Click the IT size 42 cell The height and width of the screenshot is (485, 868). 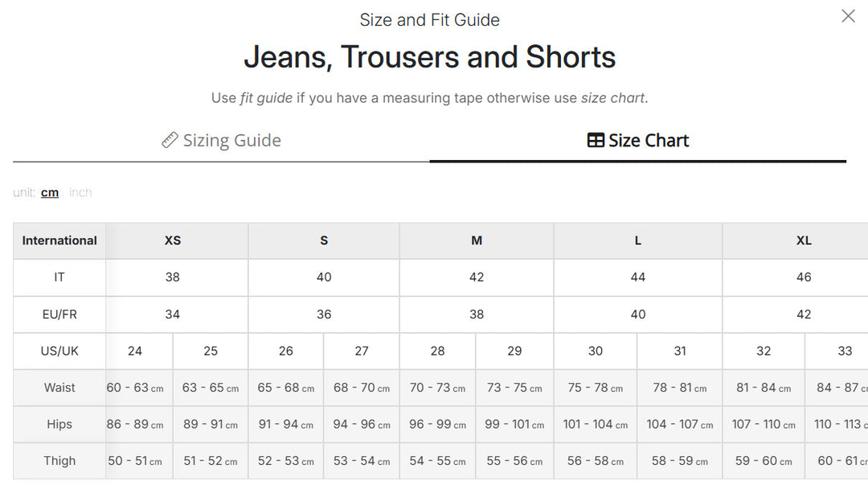(477, 277)
